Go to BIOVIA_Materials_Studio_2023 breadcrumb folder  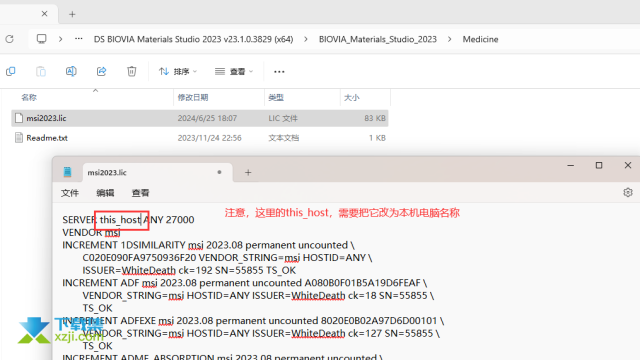point(378,39)
